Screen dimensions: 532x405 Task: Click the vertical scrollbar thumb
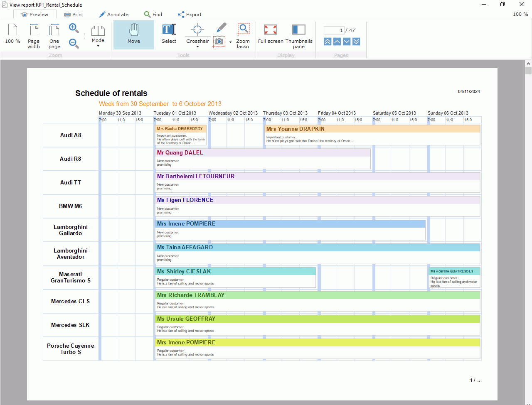(x=528, y=70)
